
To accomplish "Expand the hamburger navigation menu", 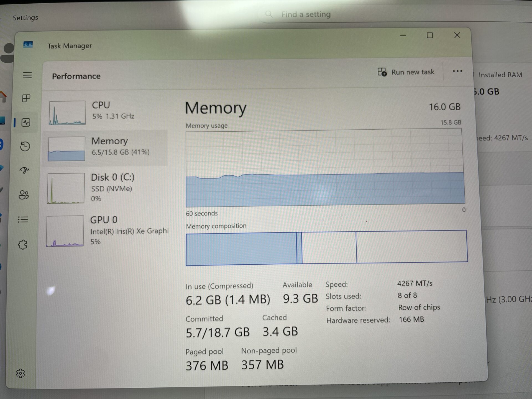I will [27, 75].
